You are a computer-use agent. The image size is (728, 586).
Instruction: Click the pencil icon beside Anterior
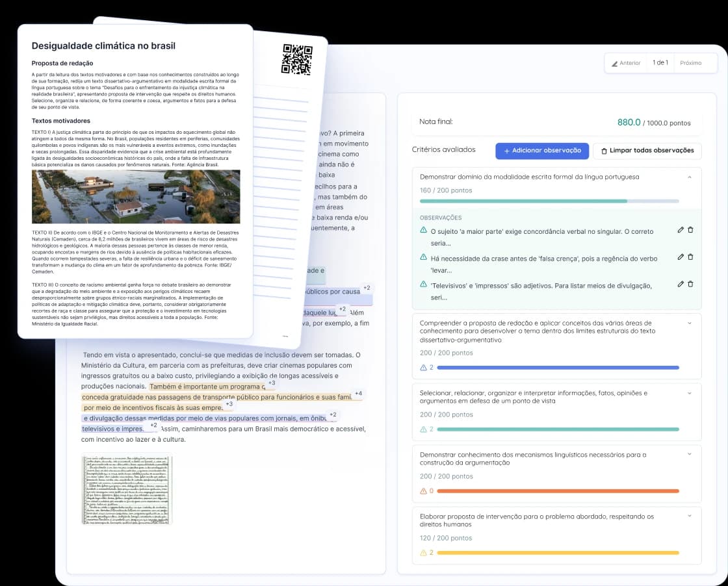pyautogui.click(x=614, y=64)
